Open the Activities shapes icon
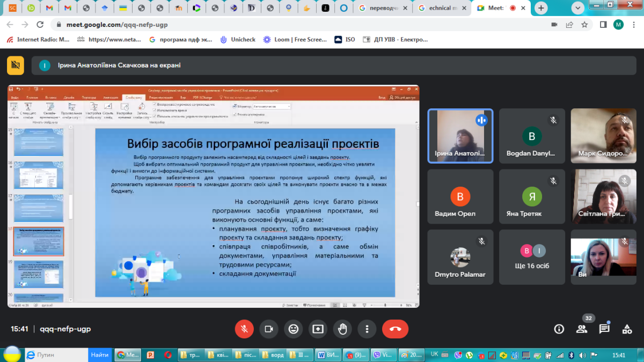 point(627,329)
